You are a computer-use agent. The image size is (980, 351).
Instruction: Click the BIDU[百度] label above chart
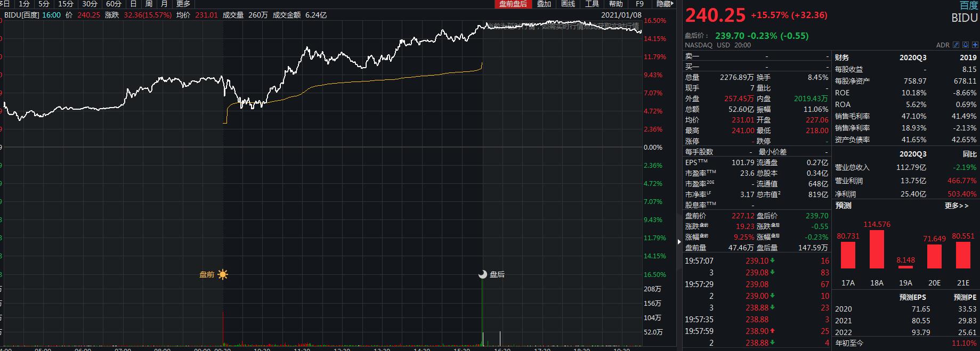tap(22, 15)
